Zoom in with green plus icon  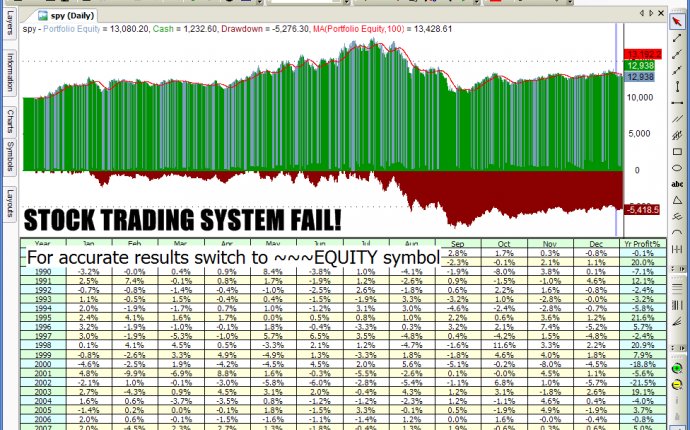coord(677,368)
